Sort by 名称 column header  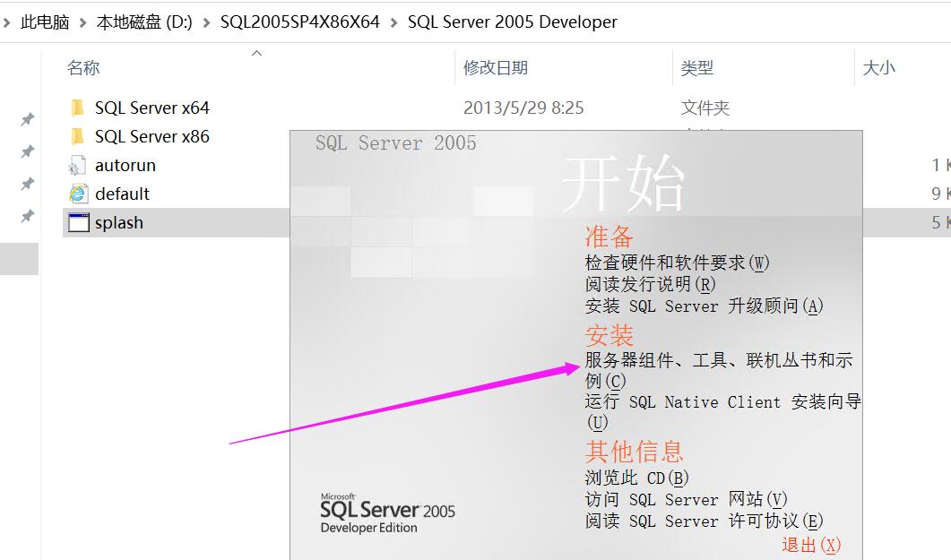pos(83,68)
